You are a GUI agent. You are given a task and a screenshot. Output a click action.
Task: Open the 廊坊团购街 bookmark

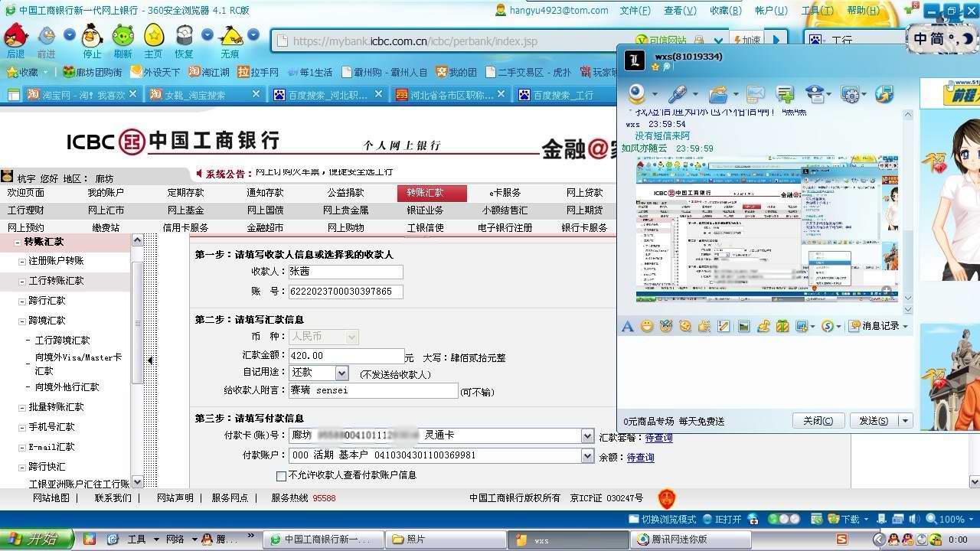92,72
